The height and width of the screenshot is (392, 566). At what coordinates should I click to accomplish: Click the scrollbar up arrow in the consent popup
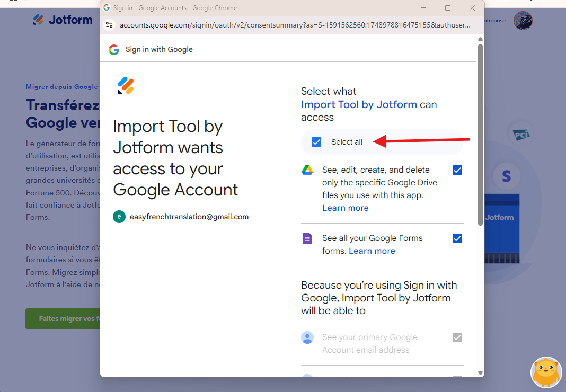[x=480, y=39]
